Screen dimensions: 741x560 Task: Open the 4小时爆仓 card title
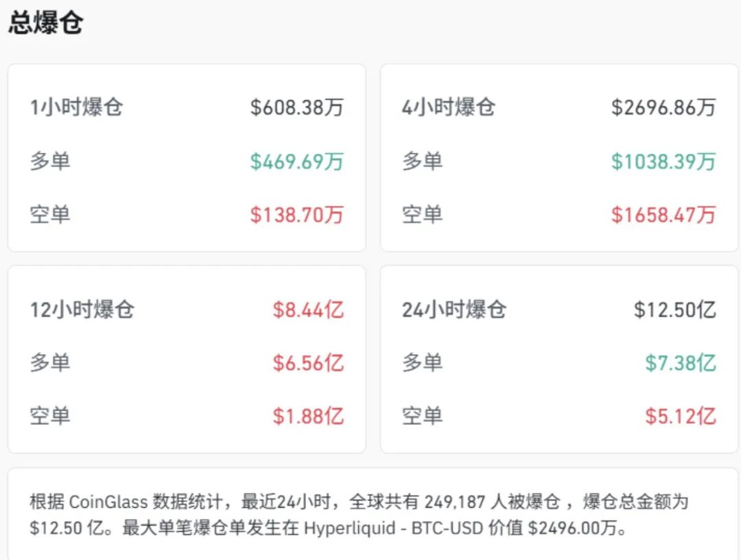pyautogui.click(x=449, y=107)
